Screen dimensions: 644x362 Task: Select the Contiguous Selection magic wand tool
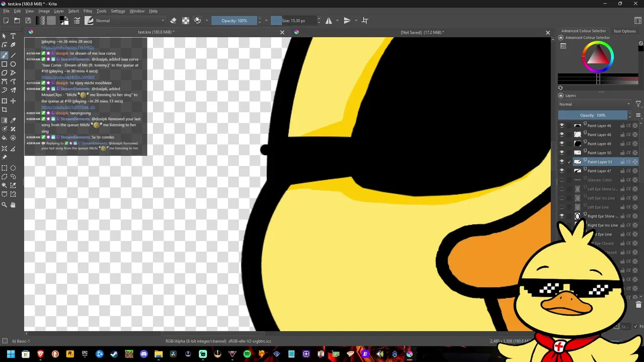pyautogui.click(x=5, y=186)
